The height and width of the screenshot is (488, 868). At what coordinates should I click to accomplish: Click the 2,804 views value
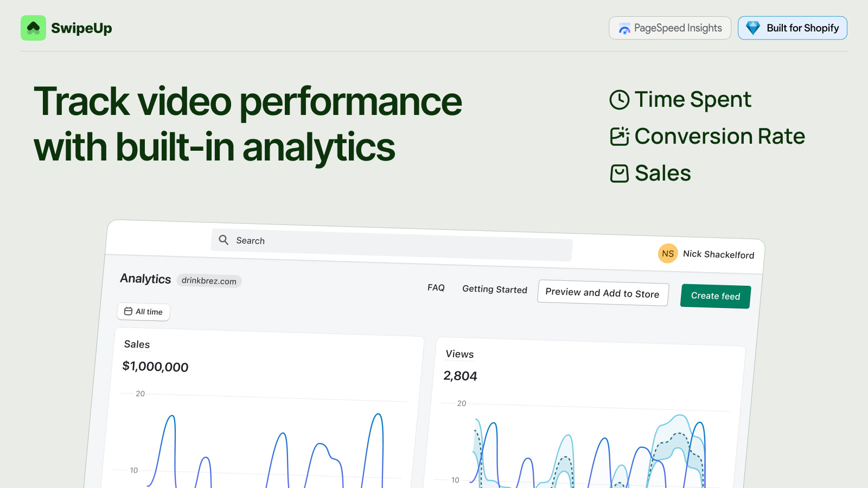pos(460,376)
